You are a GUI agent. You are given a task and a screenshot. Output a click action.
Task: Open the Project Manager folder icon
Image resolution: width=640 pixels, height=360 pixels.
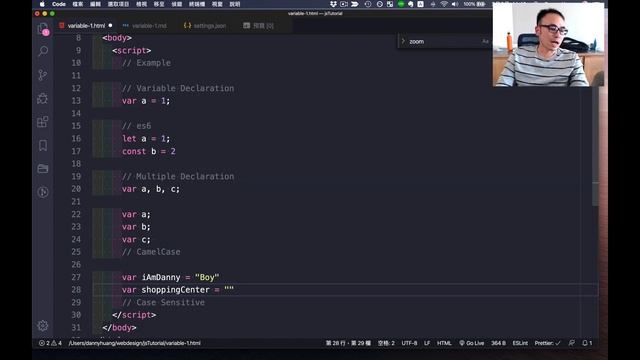(43, 169)
